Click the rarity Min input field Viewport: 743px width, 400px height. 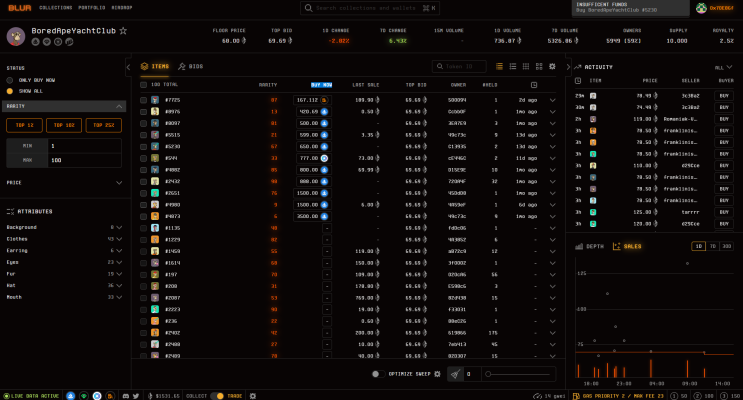(x=84, y=146)
